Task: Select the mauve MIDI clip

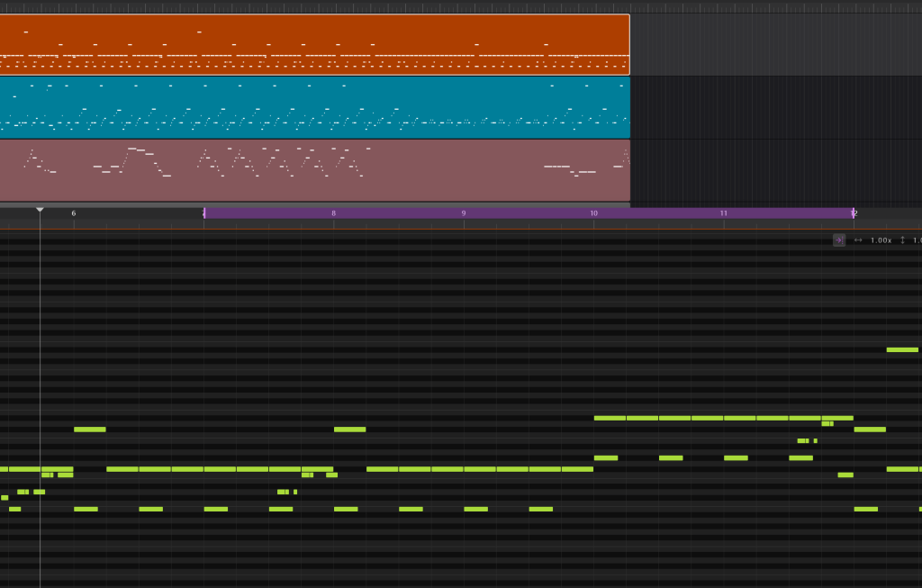Action: click(313, 170)
